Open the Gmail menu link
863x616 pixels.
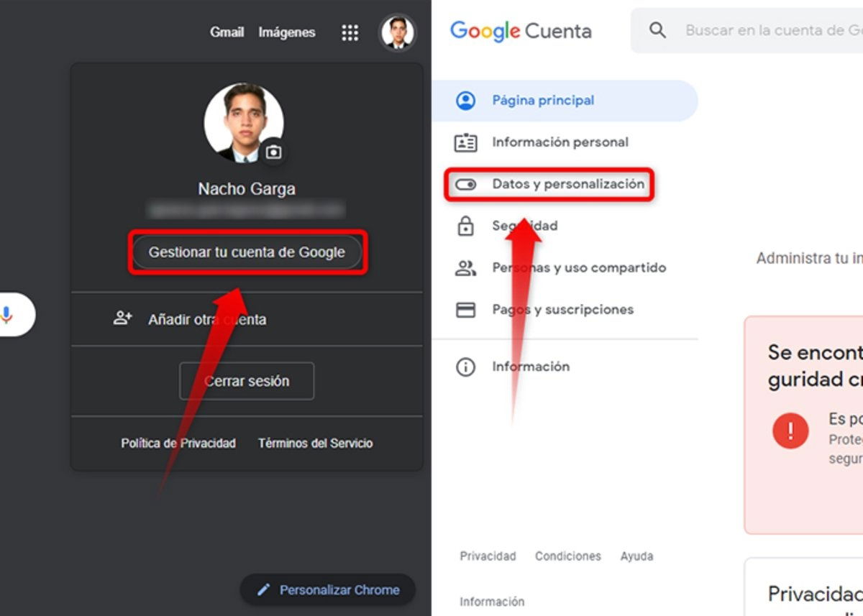pyautogui.click(x=227, y=32)
